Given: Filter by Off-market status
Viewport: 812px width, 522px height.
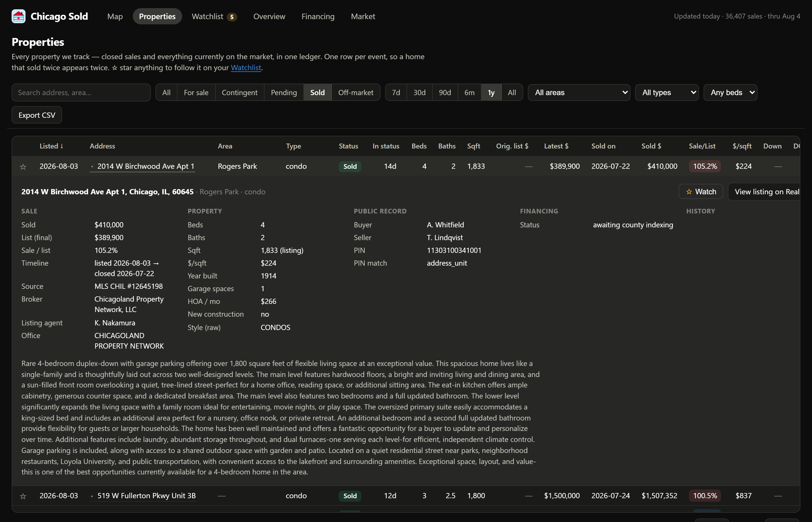Looking at the screenshot, I should (356, 93).
